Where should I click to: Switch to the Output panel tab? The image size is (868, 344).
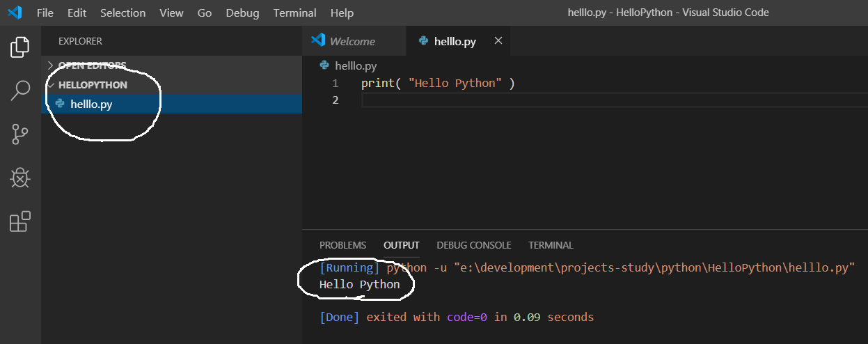tap(402, 245)
